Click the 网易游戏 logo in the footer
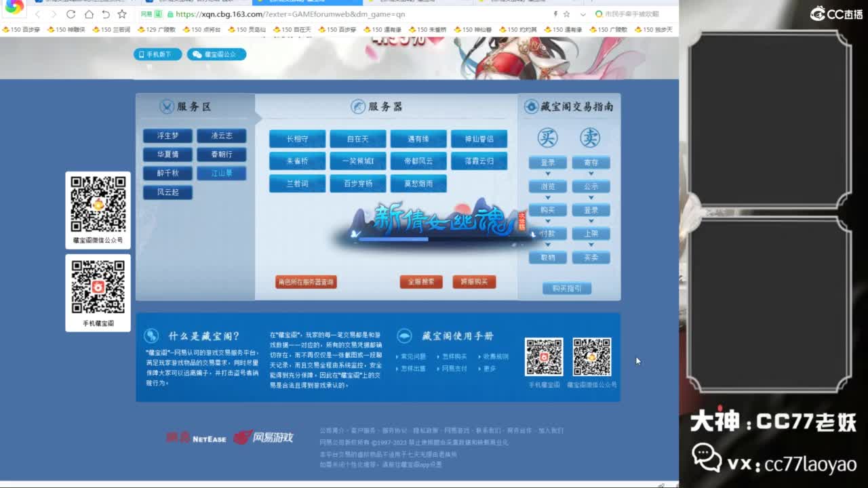This screenshot has width=868, height=488. [263, 437]
